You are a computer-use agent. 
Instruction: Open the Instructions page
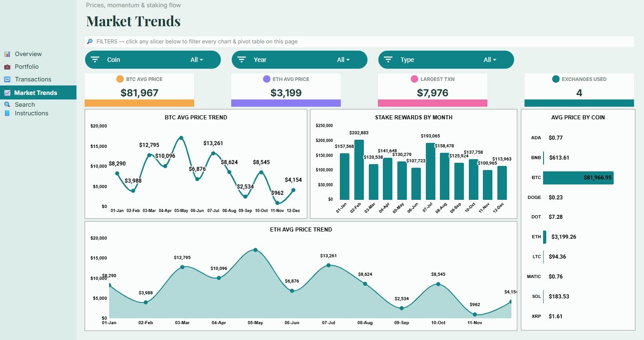(x=31, y=113)
